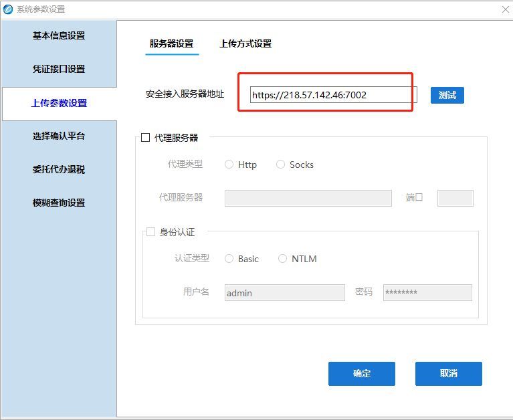The height and width of the screenshot is (420, 513).
Task: Click the 用户名 field containing admin
Action: (285, 292)
